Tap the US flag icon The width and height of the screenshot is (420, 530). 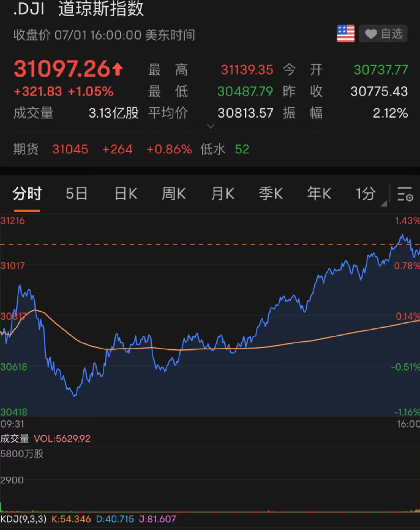(x=345, y=34)
